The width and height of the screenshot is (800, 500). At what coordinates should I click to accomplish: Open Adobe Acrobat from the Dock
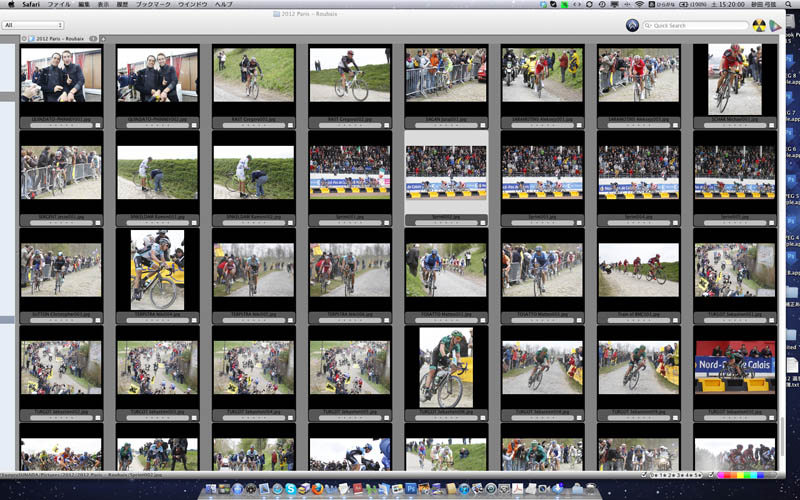coord(517,489)
